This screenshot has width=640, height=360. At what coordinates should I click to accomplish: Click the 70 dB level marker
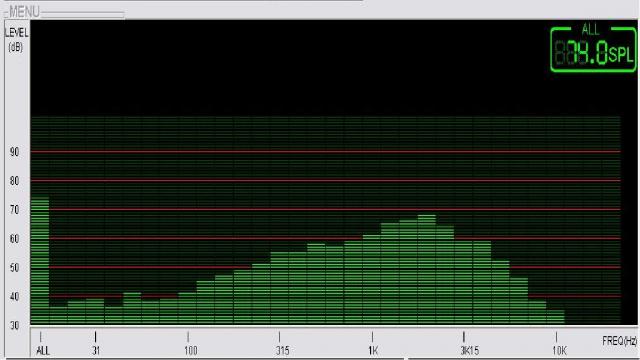pyautogui.click(x=14, y=210)
